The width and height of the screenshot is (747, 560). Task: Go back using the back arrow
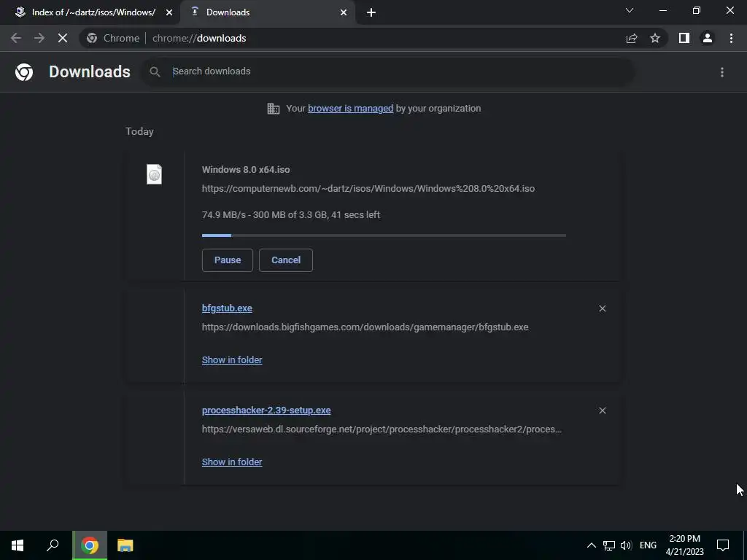click(x=16, y=38)
